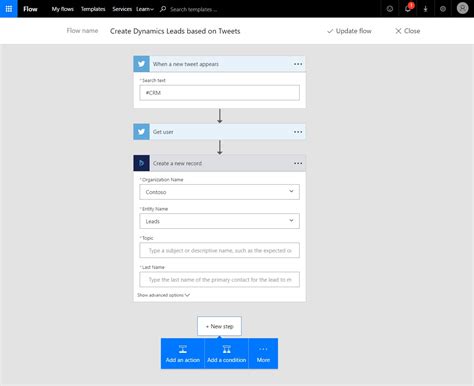Click the Search text #CRM field

coord(219,93)
